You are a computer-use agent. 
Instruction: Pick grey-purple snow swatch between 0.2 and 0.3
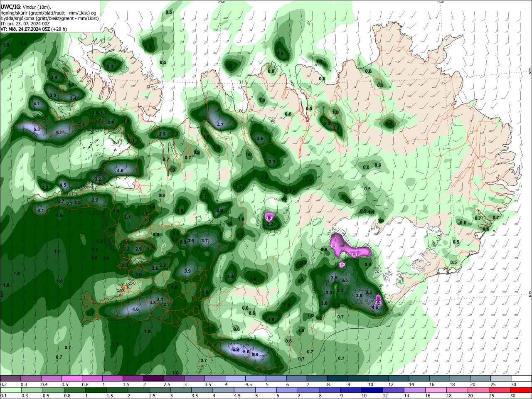[x=10, y=379]
